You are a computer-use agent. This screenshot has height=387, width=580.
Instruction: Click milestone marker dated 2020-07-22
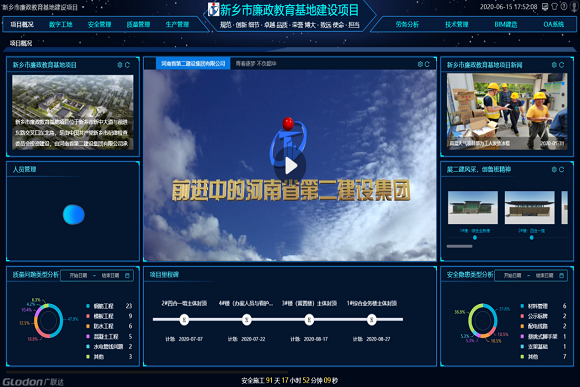pyautogui.click(x=247, y=319)
